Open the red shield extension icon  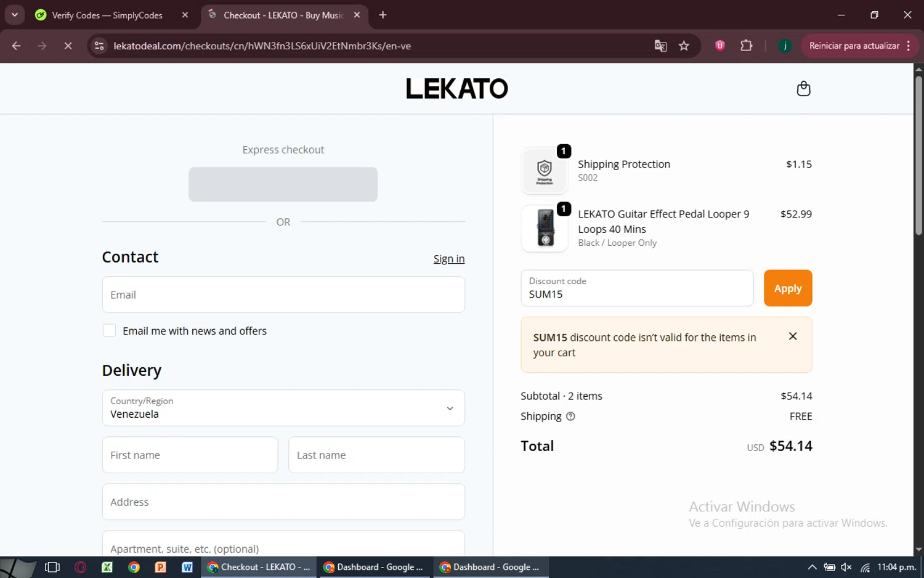click(719, 46)
